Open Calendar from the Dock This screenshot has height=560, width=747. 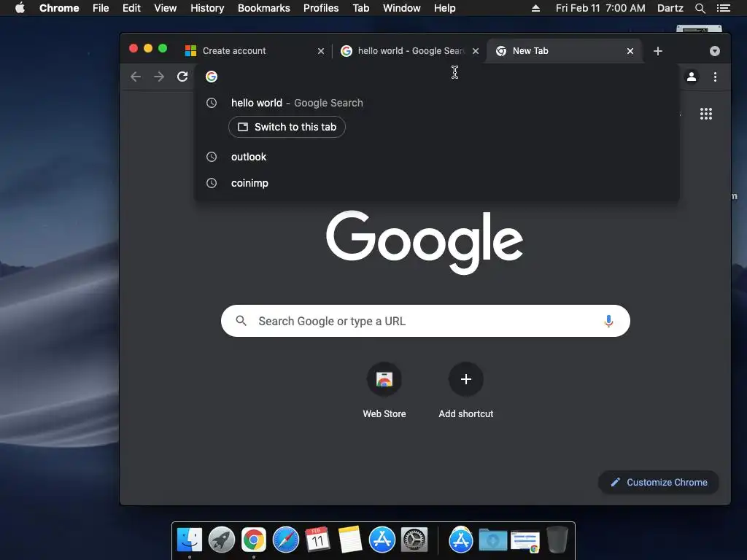318,540
